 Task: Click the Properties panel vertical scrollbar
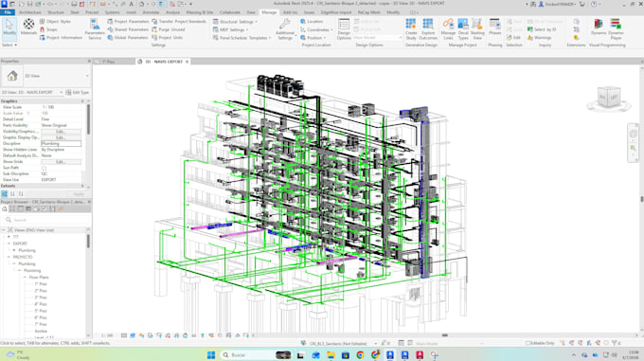click(x=88, y=119)
